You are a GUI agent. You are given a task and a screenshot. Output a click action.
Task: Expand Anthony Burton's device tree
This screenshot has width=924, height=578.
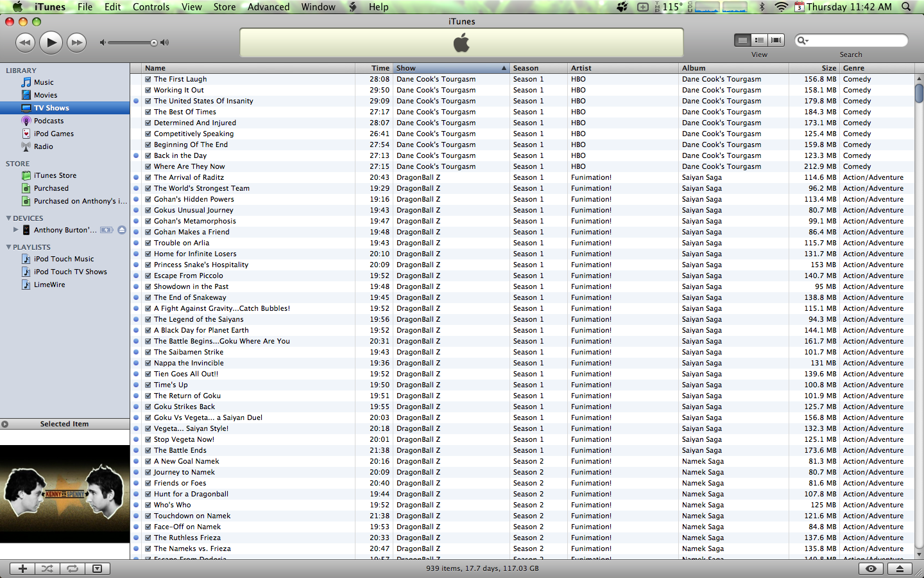[x=16, y=229]
